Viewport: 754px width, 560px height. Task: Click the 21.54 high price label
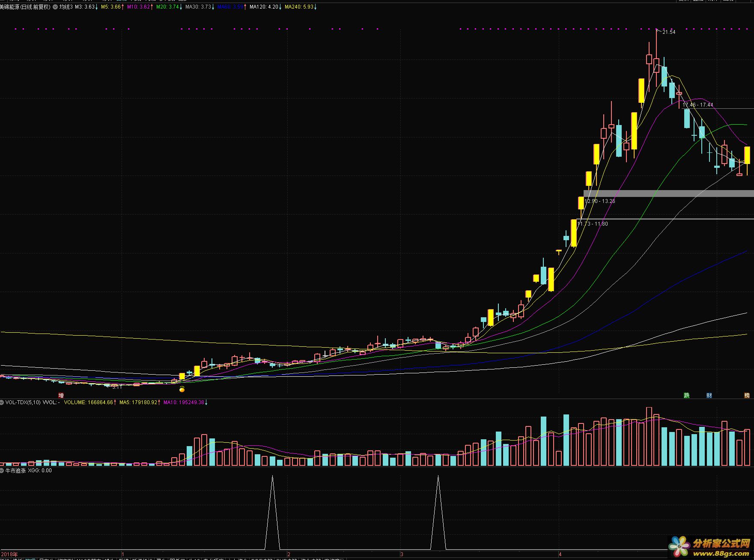pyautogui.click(x=669, y=32)
